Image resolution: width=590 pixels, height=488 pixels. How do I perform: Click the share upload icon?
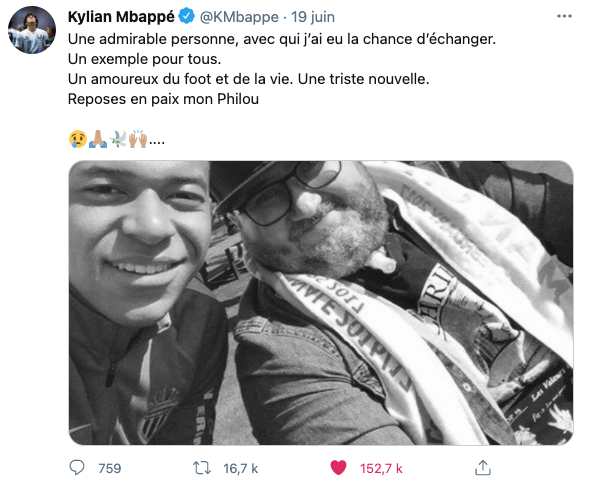483,468
